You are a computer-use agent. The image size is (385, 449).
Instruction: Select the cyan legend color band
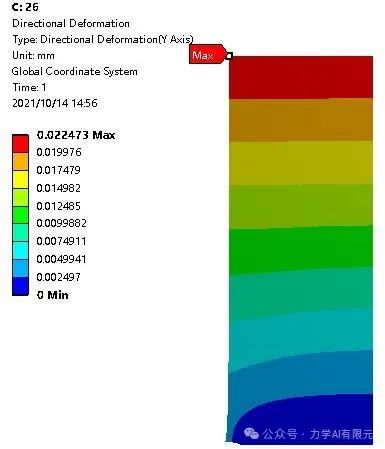(20, 250)
